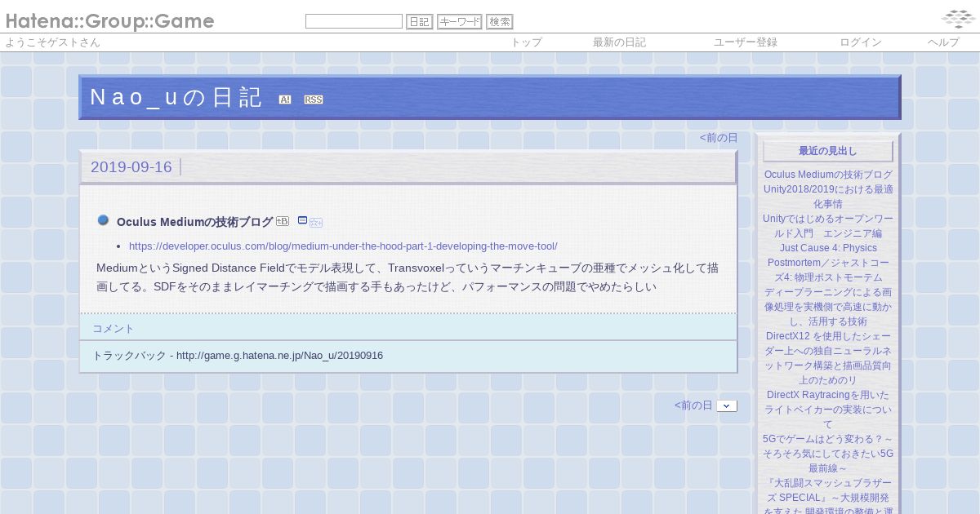Open the RSS feed icon
980x514 pixels.
pyautogui.click(x=314, y=100)
